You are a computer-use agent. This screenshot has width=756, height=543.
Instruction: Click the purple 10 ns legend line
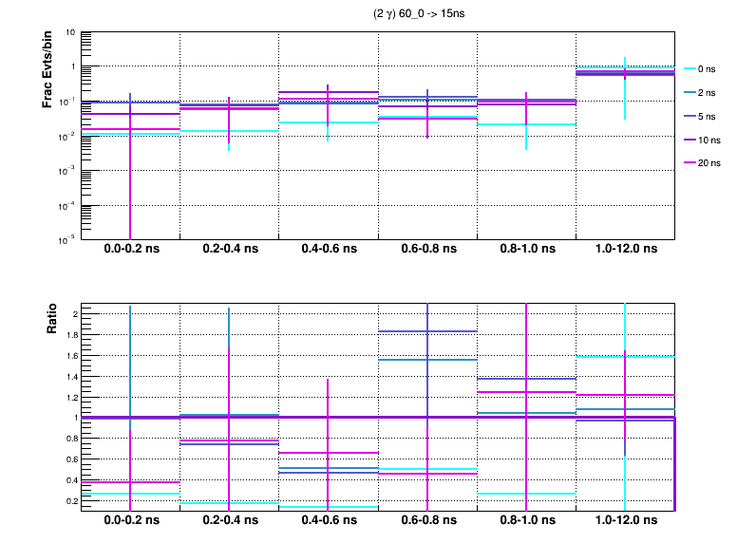pos(689,140)
